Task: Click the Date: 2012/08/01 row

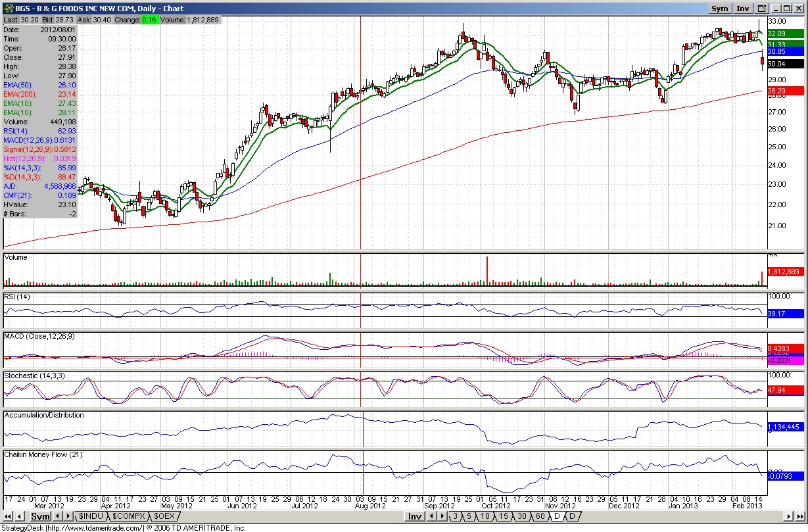Action: tap(40, 30)
